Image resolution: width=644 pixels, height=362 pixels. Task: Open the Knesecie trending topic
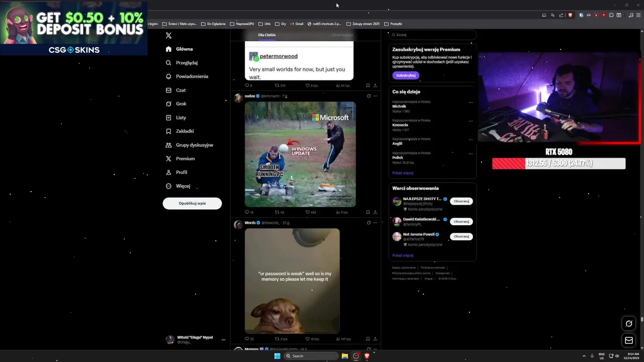pyautogui.click(x=400, y=125)
